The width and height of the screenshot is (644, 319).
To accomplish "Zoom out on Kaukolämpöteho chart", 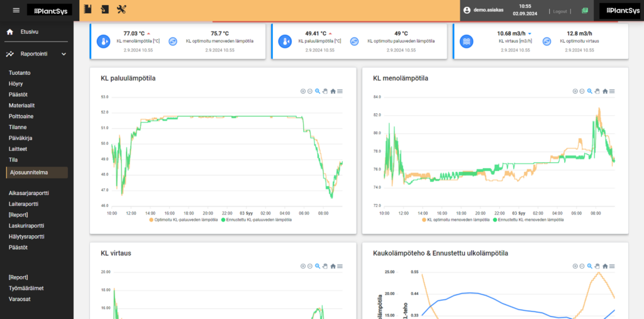I will point(582,266).
